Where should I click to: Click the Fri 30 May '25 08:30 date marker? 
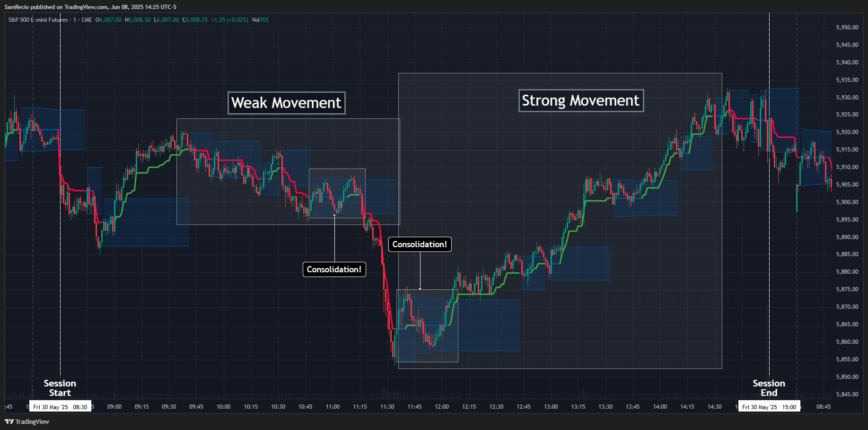tap(60, 407)
